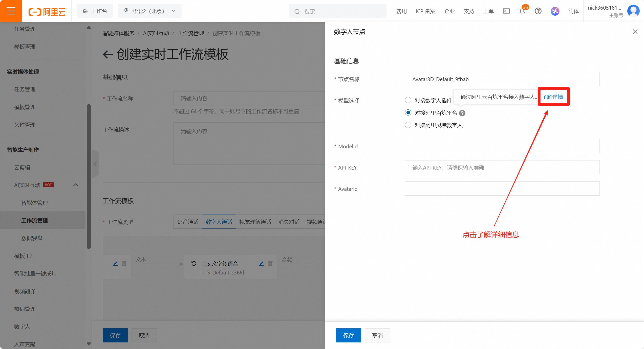Screen dimensions: 644x349
Task: Open 支持 in the top bar
Action: click(x=469, y=11)
